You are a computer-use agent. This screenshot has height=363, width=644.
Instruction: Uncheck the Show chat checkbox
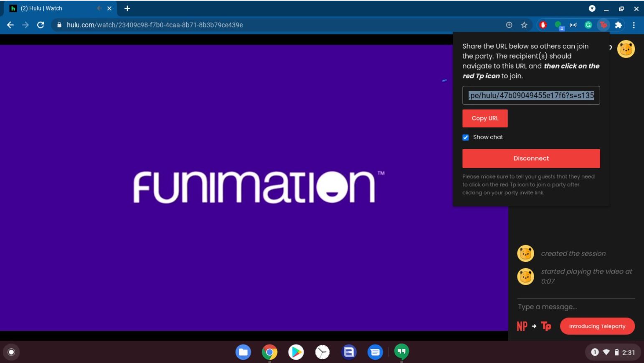pos(466,138)
